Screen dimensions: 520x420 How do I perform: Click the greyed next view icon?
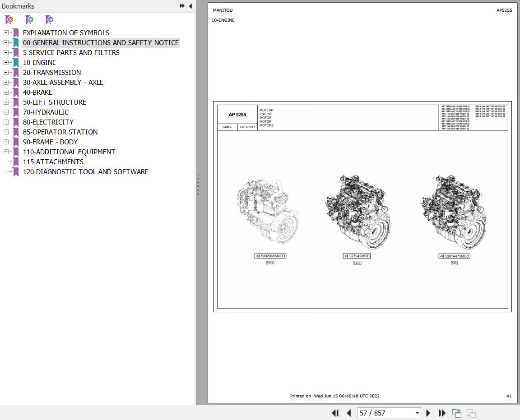click(471, 413)
